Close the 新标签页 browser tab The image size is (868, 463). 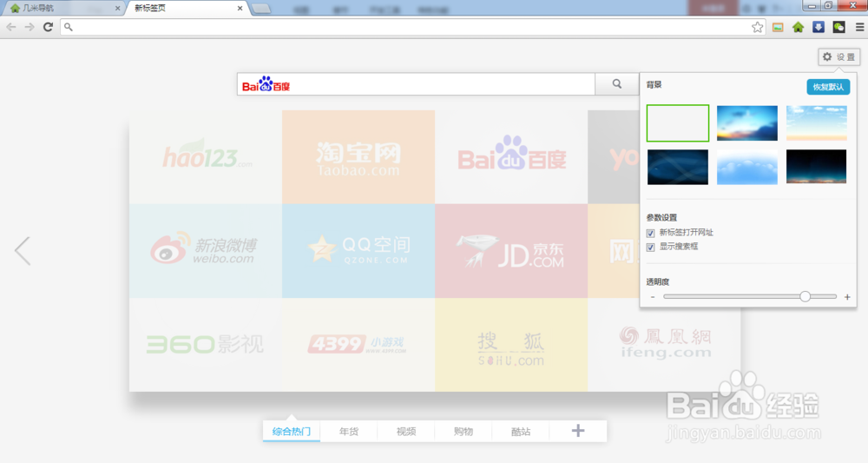pyautogui.click(x=240, y=9)
